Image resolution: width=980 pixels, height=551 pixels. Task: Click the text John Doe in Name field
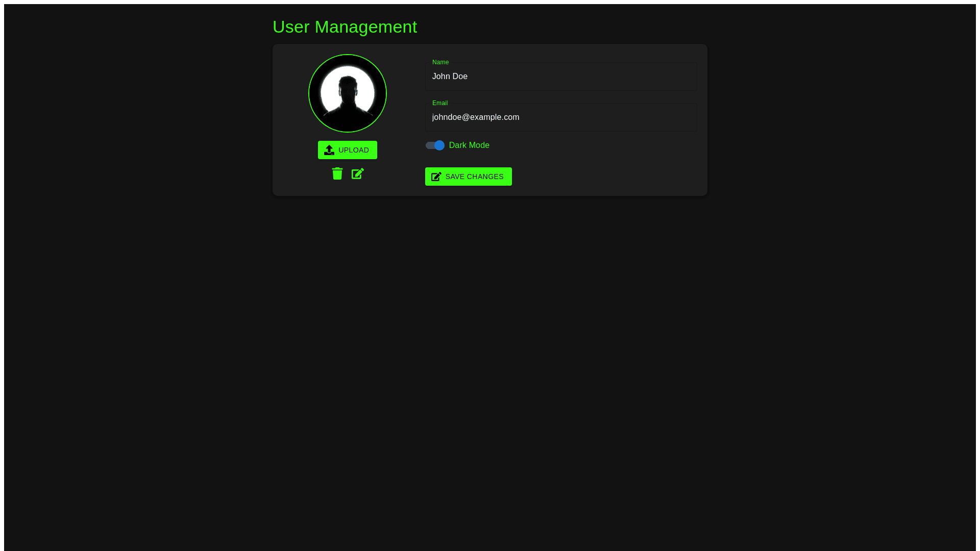tap(450, 77)
